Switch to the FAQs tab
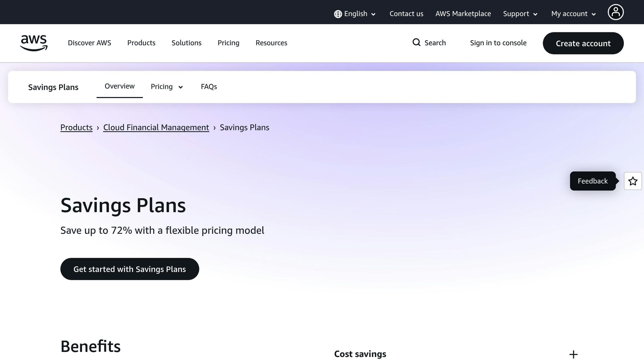 [208, 86]
